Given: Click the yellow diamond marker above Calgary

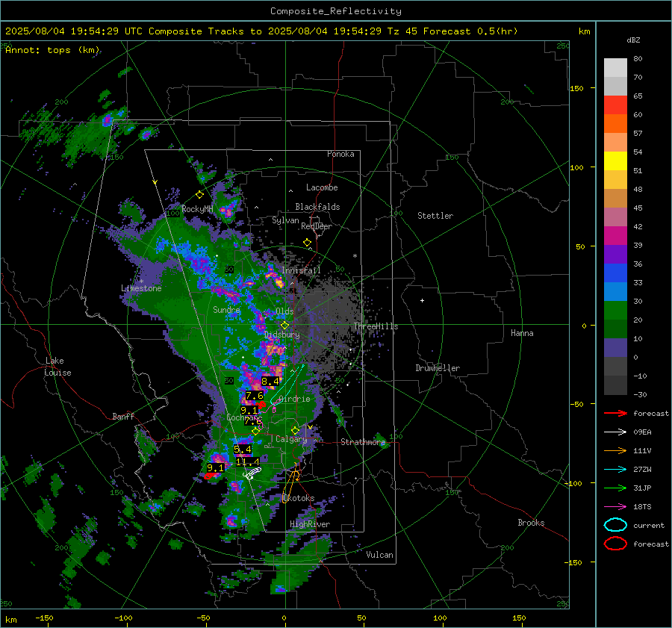Looking at the screenshot, I should tap(295, 430).
